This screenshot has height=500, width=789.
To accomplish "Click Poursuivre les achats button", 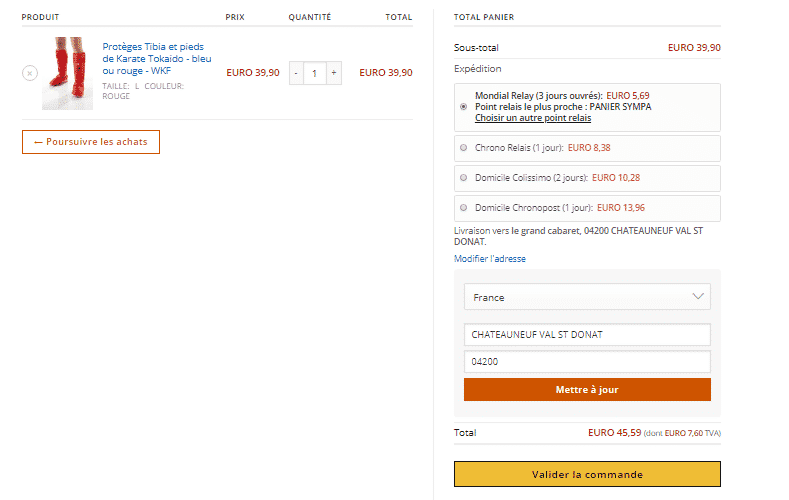I will pos(91,142).
